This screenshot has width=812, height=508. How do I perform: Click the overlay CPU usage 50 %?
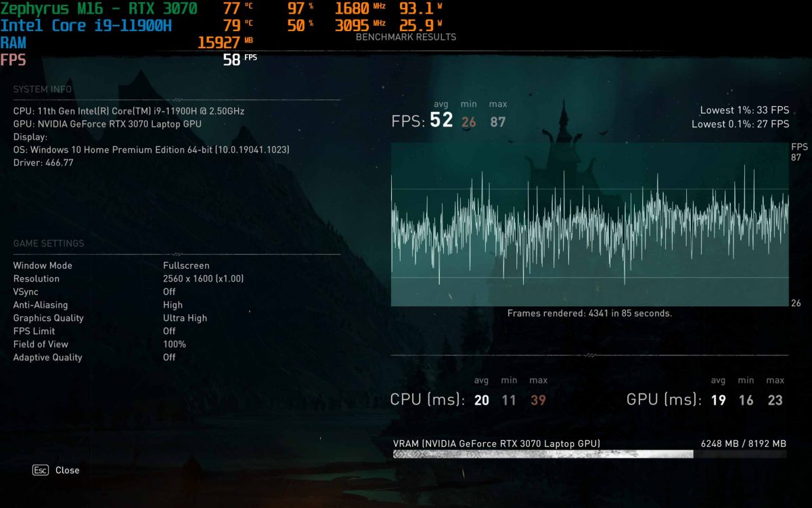[x=300, y=26]
